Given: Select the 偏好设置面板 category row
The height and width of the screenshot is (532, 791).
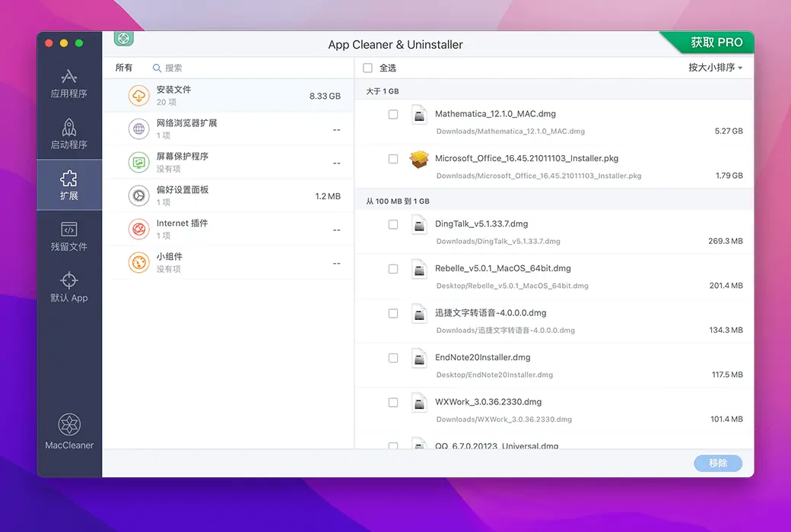Looking at the screenshot, I should 228,195.
